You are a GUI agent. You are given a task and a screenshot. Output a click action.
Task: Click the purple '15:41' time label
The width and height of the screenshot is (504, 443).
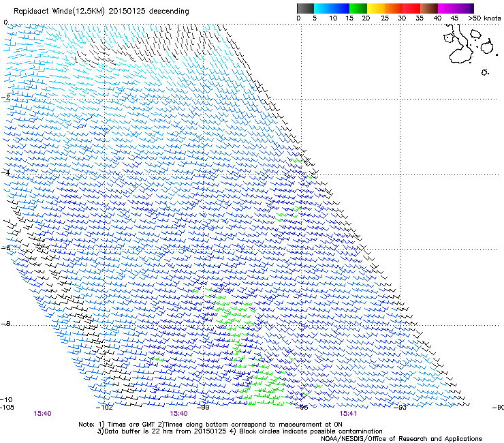348,414
